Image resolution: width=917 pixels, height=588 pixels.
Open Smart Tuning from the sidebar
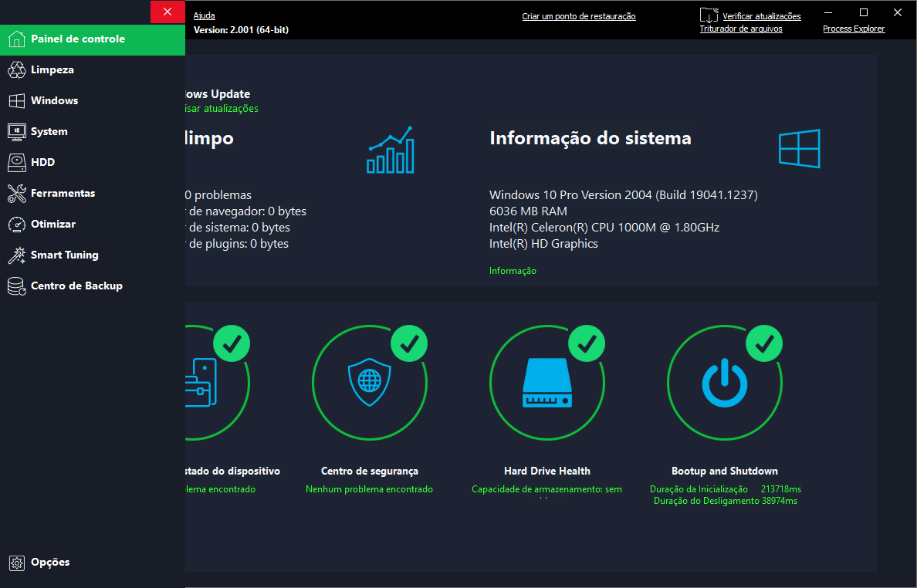point(93,255)
